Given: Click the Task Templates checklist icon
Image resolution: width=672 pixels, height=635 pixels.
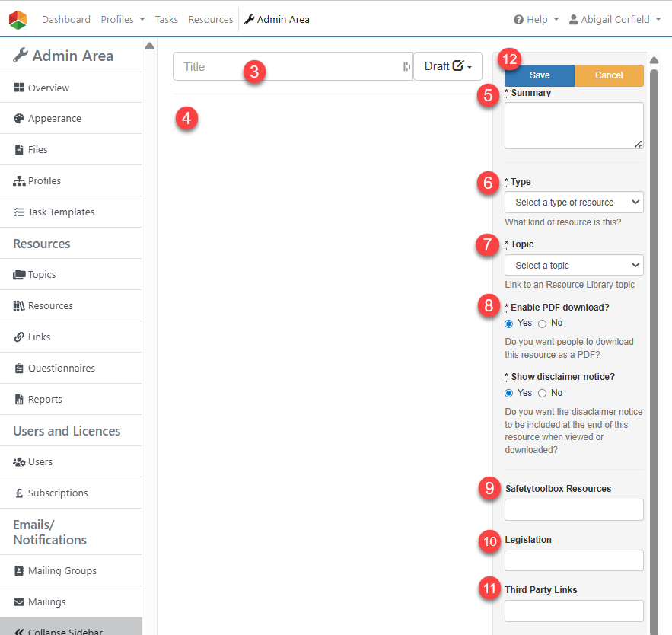Looking at the screenshot, I should (19, 212).
